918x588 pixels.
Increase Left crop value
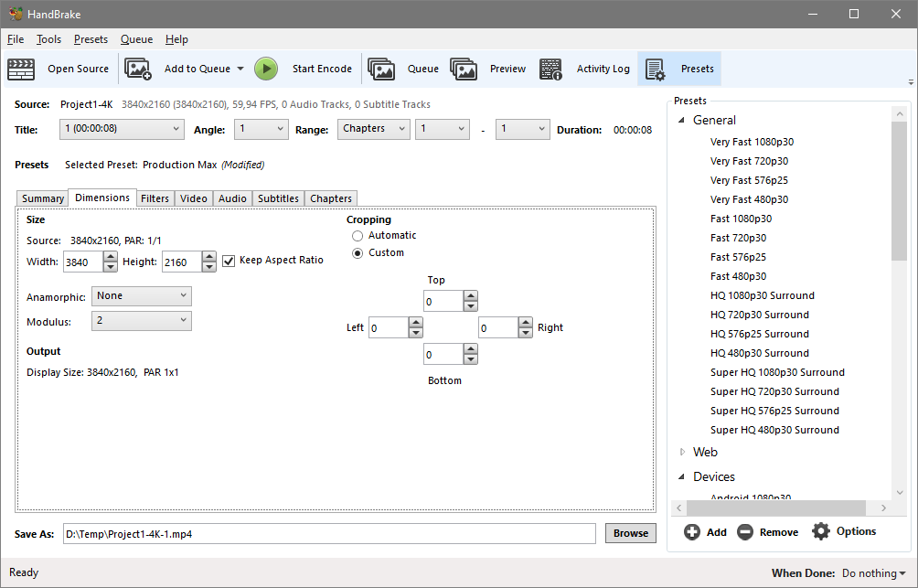coord(416,322)
